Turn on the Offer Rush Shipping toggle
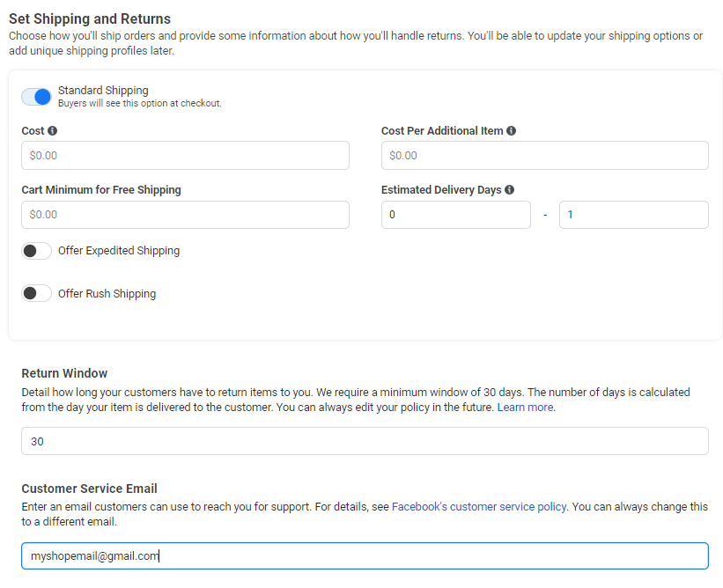Image resolution: width=723 pixels, height=588 pixels. [x=37, y=294]
